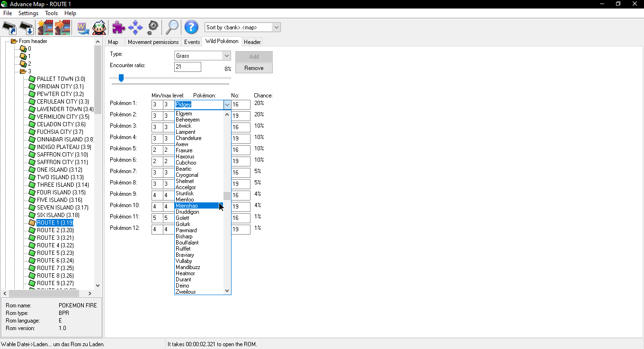This screenshot has width=644, height=349.
Task: Switch to the Movement permissions tab
Action: [153, 42]
